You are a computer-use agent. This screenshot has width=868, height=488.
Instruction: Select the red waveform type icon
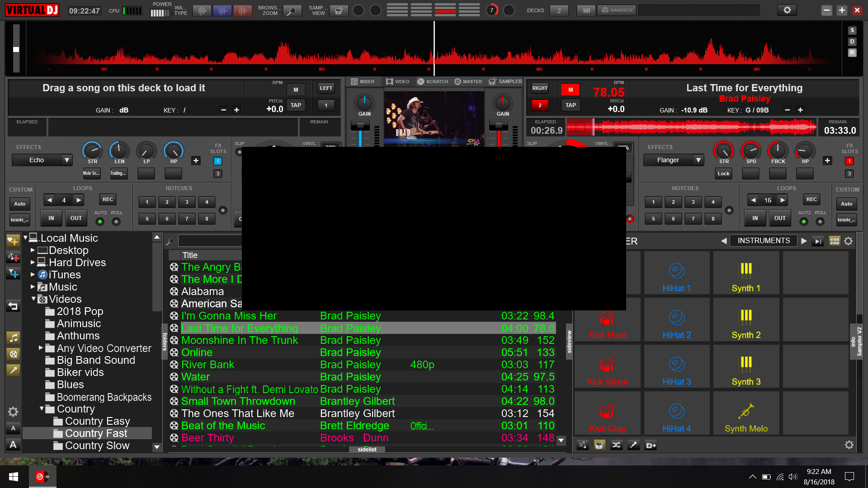coord(243,10)
